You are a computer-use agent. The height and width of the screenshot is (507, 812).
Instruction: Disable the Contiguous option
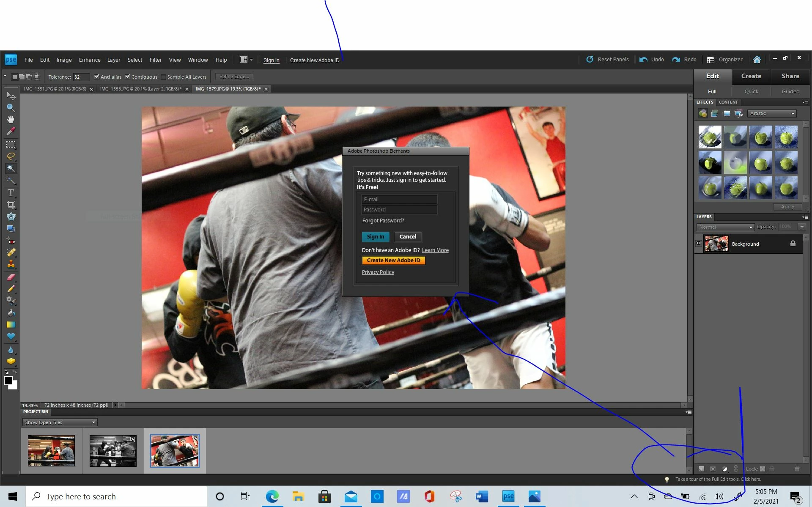point(128,77)
